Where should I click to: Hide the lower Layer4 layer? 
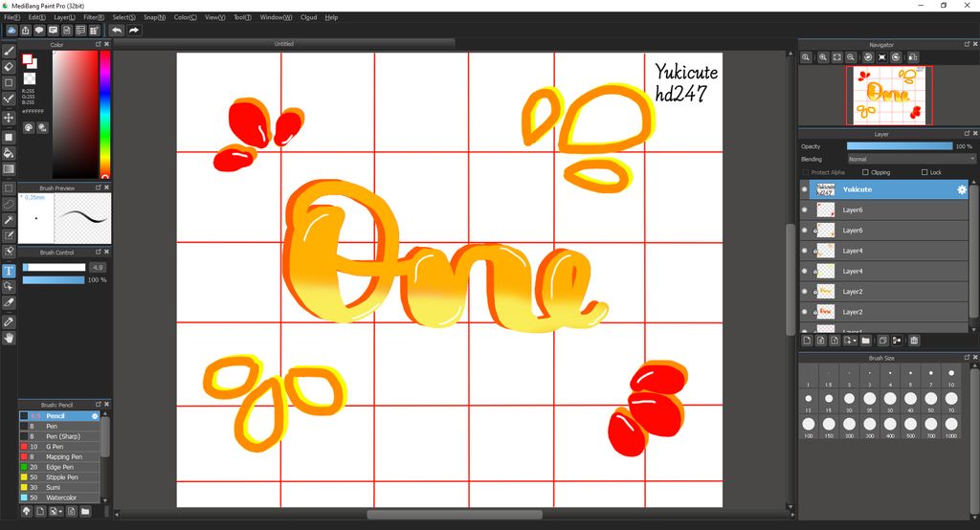pyautogui.click(x=804, y=272)
